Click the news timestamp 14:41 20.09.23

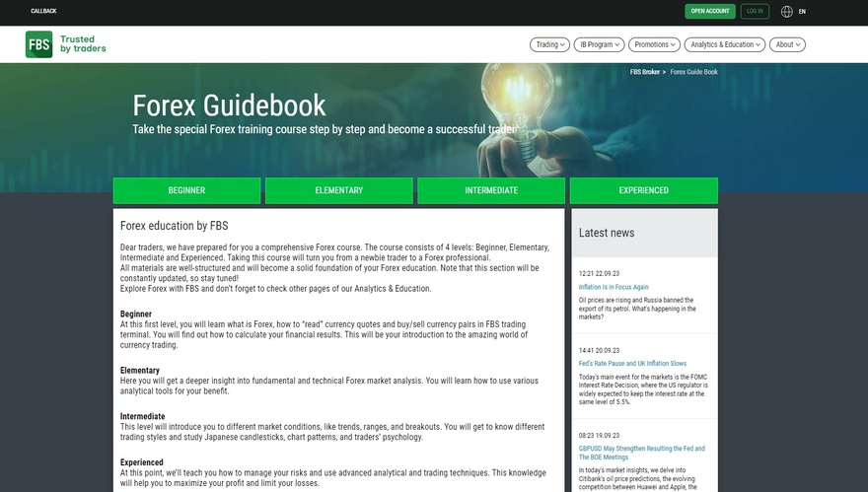pos(599,350)
